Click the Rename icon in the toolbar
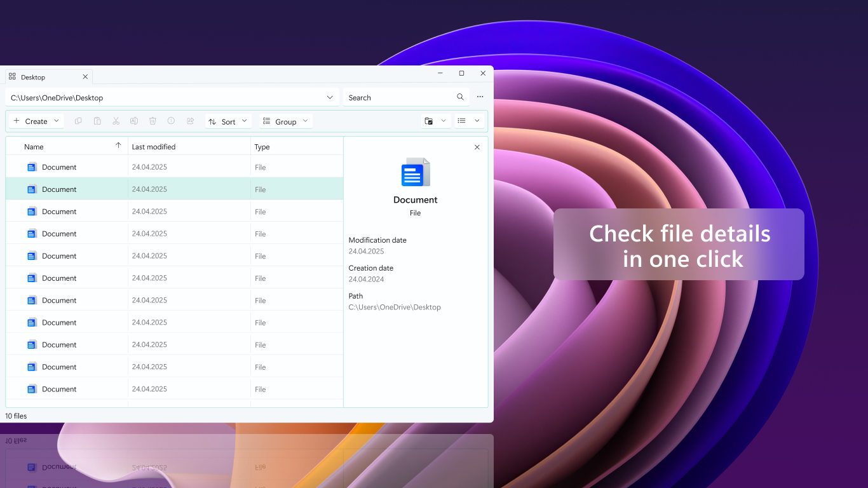The height and width of the screenshot is (488, 868). coord(134,121)
